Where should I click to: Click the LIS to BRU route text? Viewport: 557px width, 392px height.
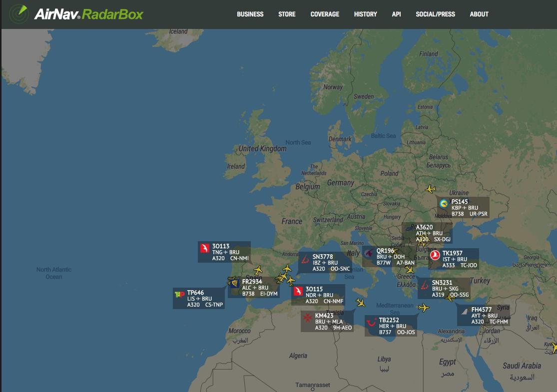[199, 299]
